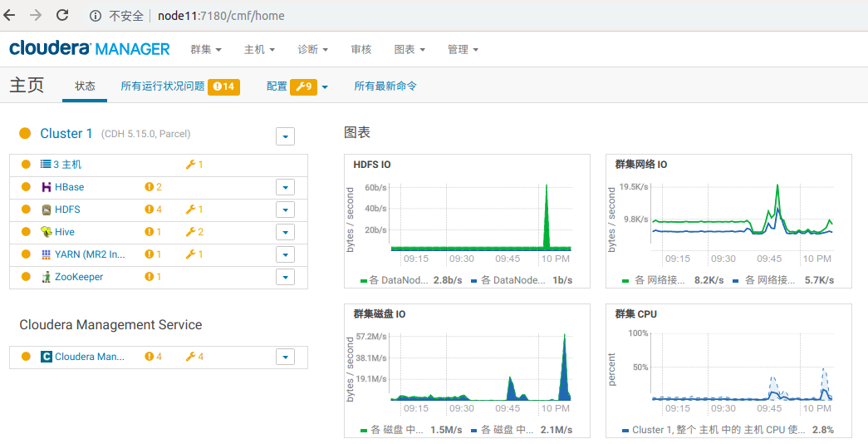Viewport: 868px width, 444px height.
Task: Expand the HBase actions dropdown
Action: pos(285,187)
